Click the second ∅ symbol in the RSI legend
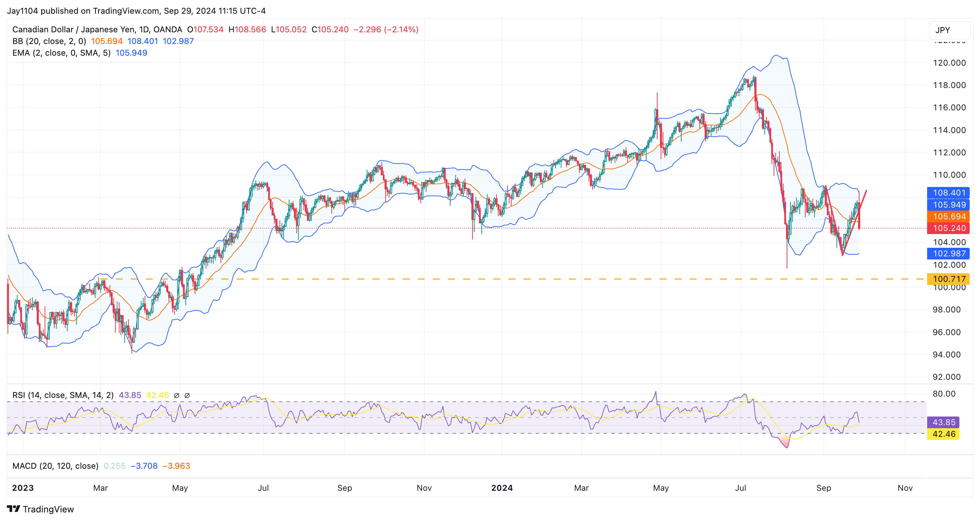The width and height of the screenshot is (980, 521). [187, 395]
